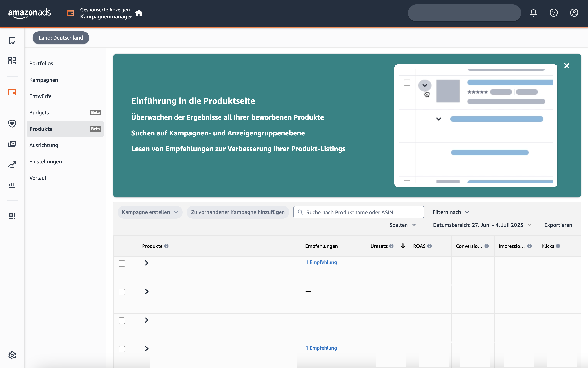The width and height of the screenshot is (588, 368).
Task: Open the home icon next to Kampagnenmanager
Action: 139,13
